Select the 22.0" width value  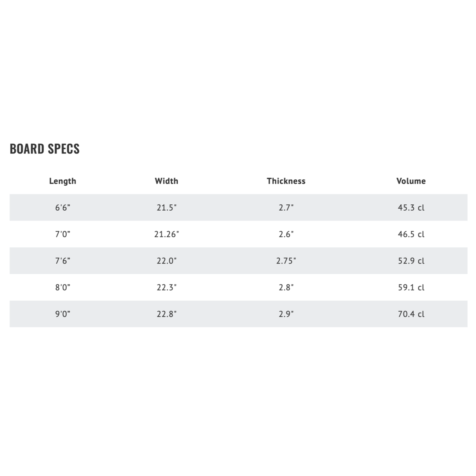[x=167, y=261]
